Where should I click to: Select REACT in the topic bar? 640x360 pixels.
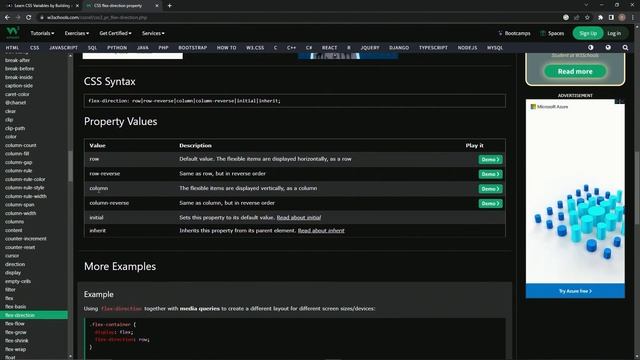[329, 48]
